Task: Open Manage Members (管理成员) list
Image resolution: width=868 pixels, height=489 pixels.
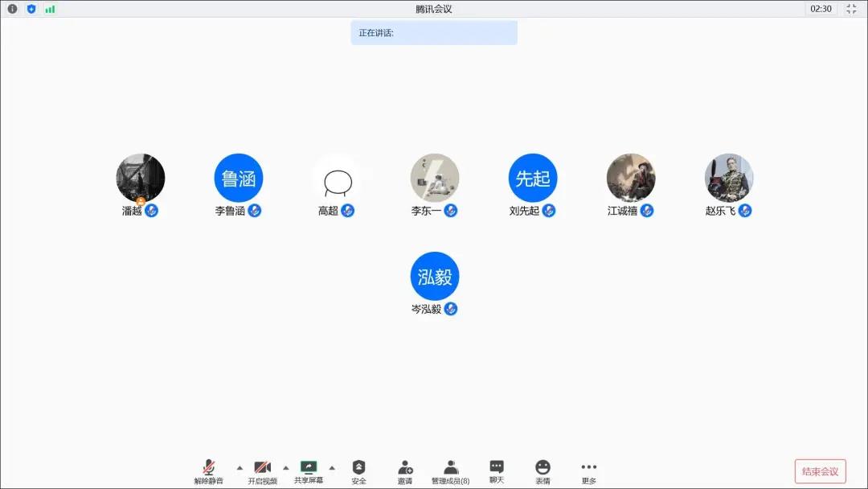Action: (x=450, y=471)
